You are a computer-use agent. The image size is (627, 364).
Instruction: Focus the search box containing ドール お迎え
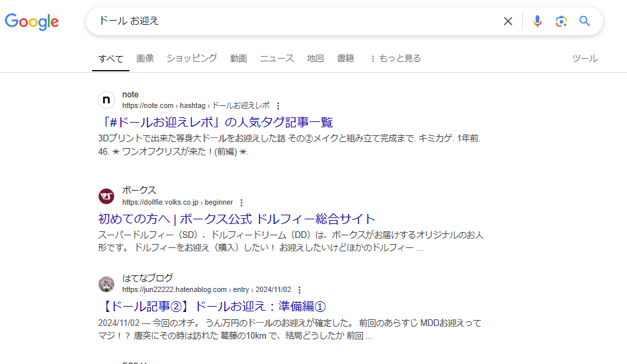point(296,21)
